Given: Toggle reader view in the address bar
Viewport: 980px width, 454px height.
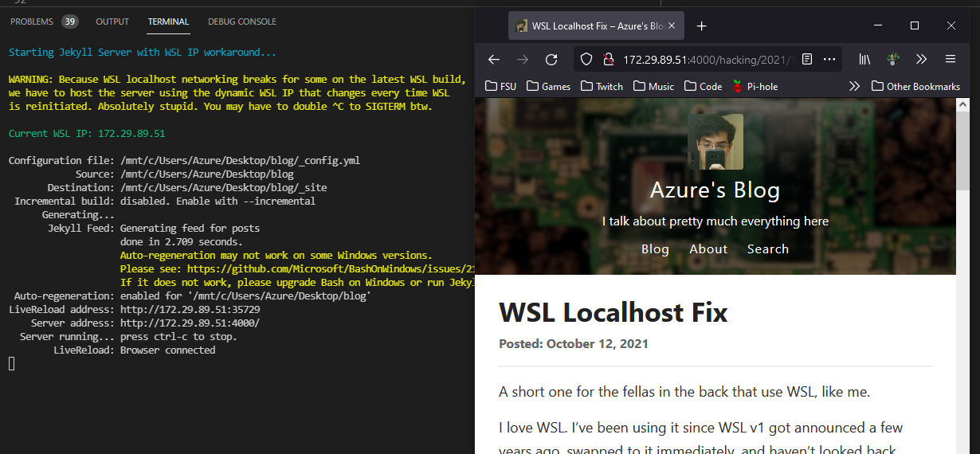Looking at the screenshot, I should 807,59.
